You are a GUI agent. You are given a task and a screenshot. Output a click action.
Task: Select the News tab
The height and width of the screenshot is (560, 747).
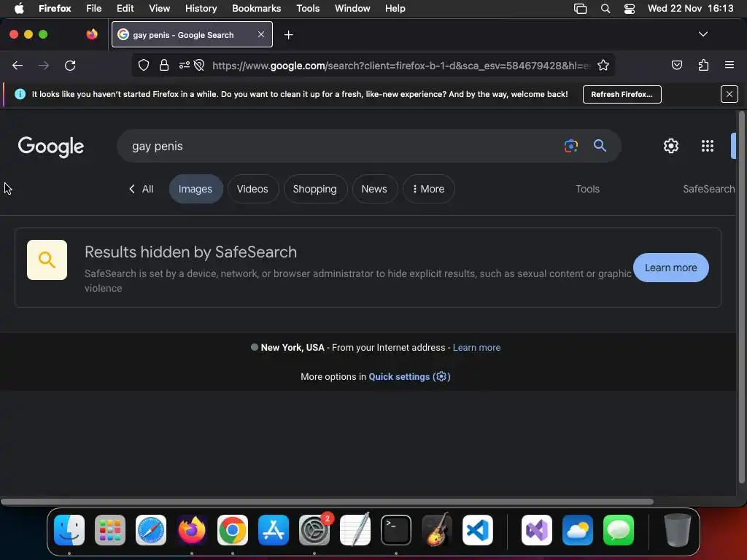point(374,189)
